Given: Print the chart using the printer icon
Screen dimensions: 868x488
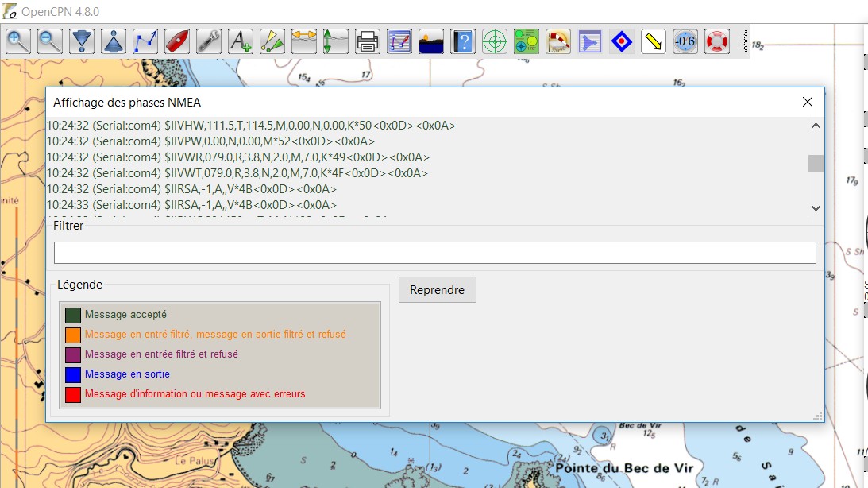Looking at the screenshot, I should 368,41.
